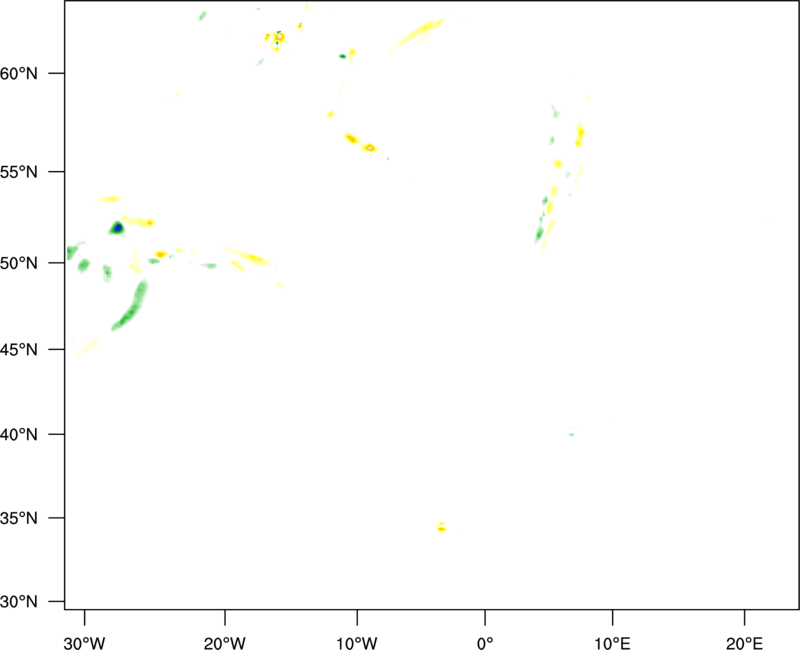Screen dimensions: 800x650
Task: Click the yellow spot near 34°N 3°W
Action: [x=441, y=527]
